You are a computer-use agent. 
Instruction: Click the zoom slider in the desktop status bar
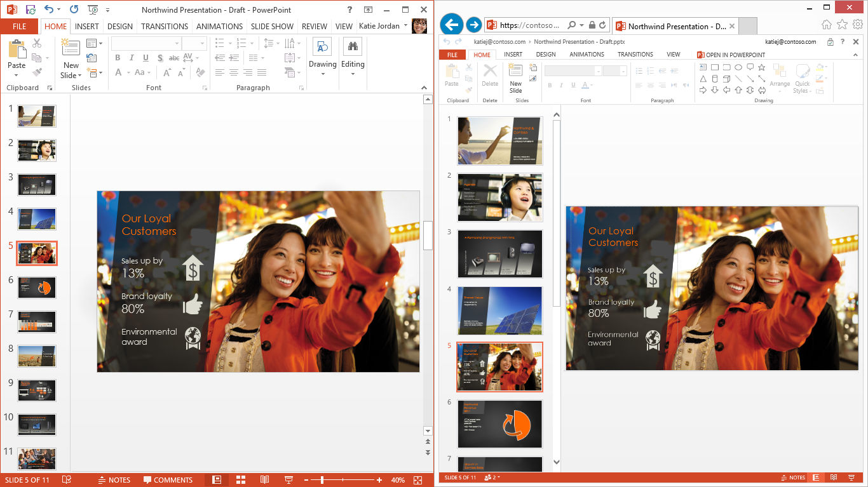coord(322,480)
